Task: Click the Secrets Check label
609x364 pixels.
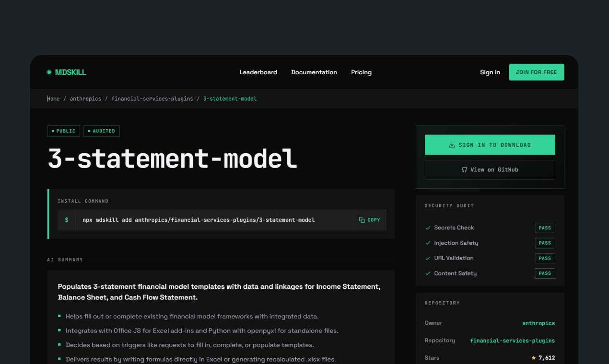Action: [454, 228]
